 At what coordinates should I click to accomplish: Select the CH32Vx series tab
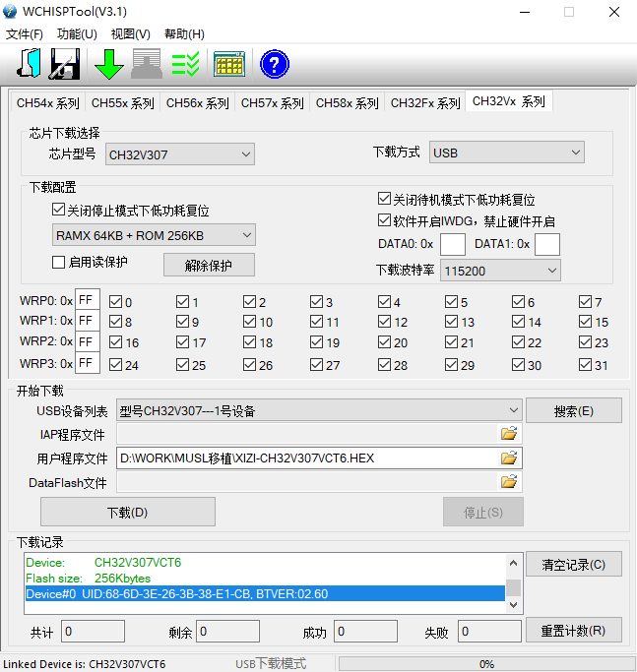tap(509, 101)
